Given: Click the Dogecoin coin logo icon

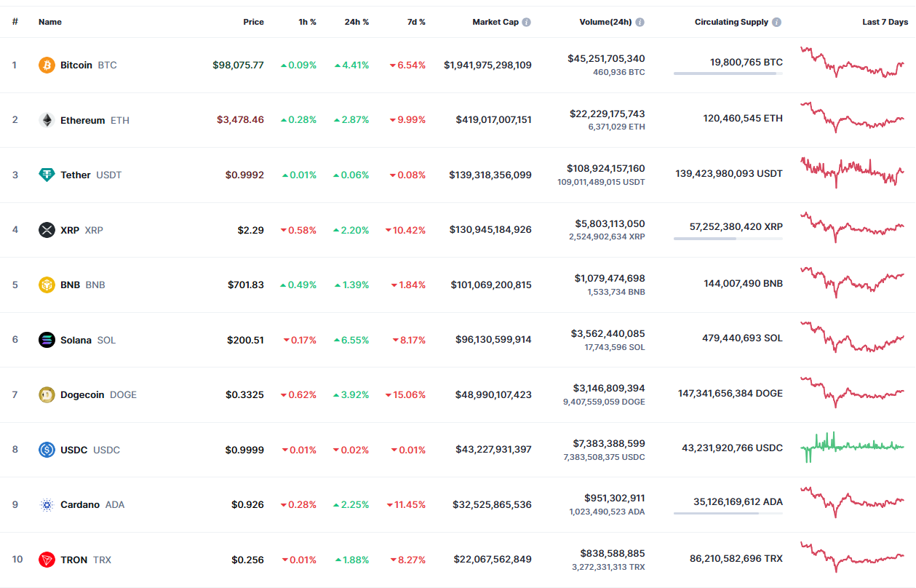Looking at the screenshot, I should [x=47, y=394].
